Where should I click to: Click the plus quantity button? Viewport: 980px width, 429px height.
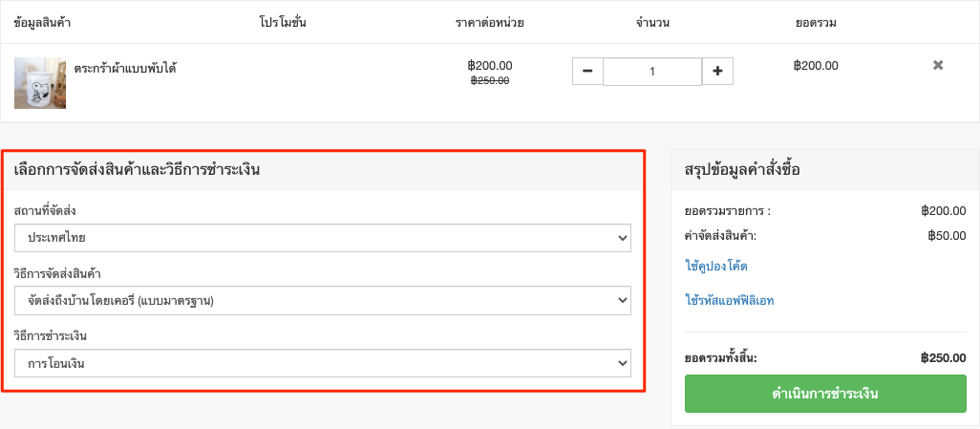(x=717, y=72)
